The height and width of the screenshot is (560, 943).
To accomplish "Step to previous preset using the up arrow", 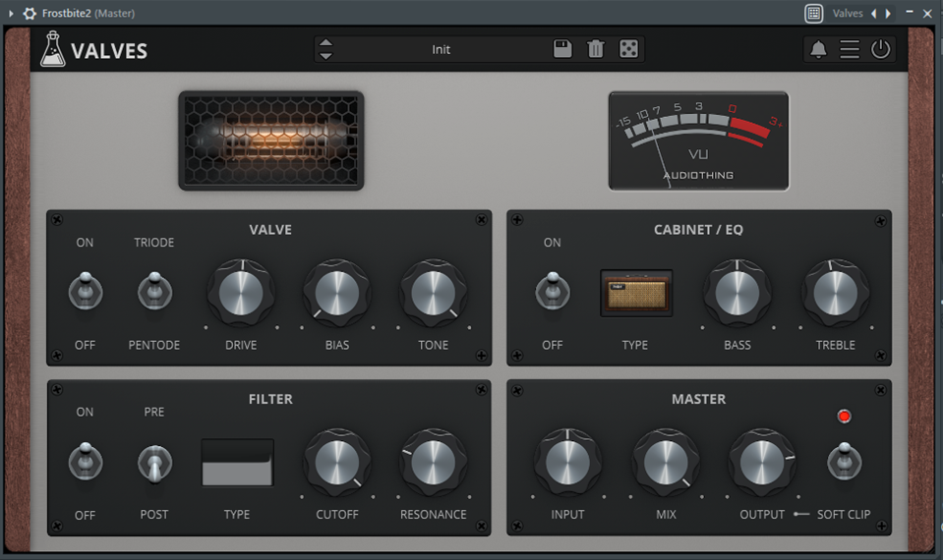I will [x=325, y=42].
